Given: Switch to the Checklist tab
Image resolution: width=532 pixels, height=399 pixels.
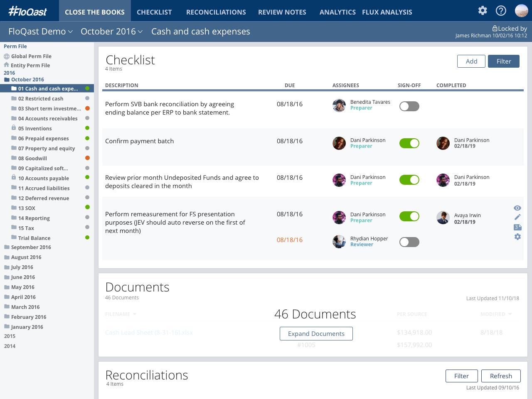Looking at the screenshot, I should tap(154, 12).
